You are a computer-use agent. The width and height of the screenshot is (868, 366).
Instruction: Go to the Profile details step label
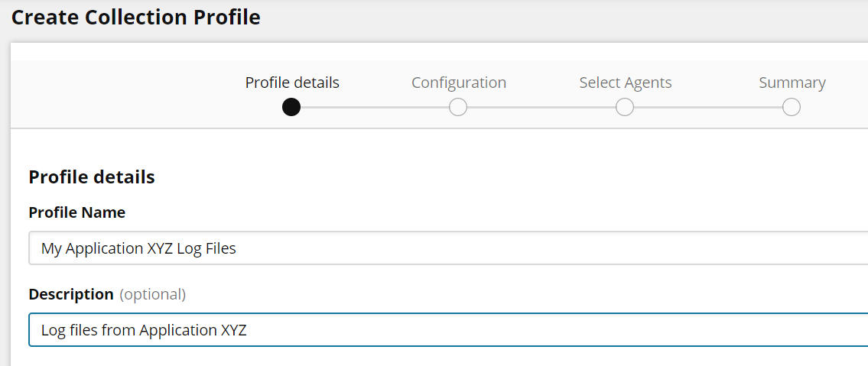(x=292, y=83)
